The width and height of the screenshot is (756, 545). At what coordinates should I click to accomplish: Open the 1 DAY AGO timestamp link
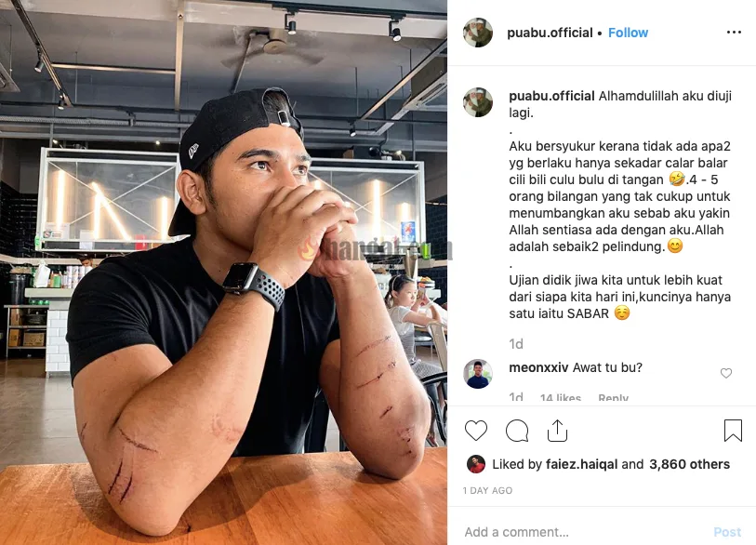(487, 490)
